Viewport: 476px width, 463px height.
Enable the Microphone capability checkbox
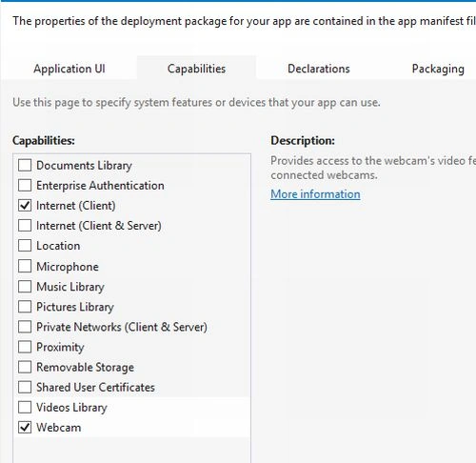click(x=25, y=267)
